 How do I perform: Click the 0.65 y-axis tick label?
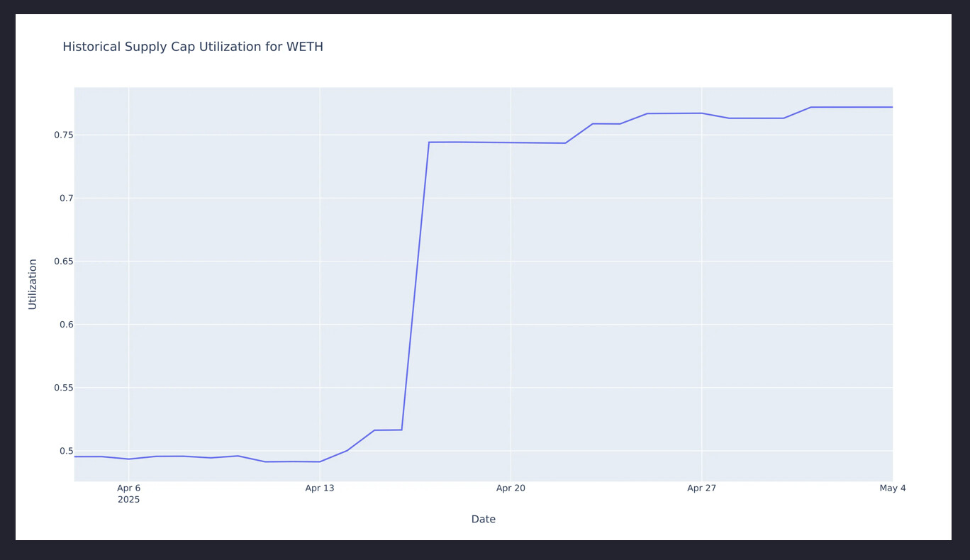[63, 262]
